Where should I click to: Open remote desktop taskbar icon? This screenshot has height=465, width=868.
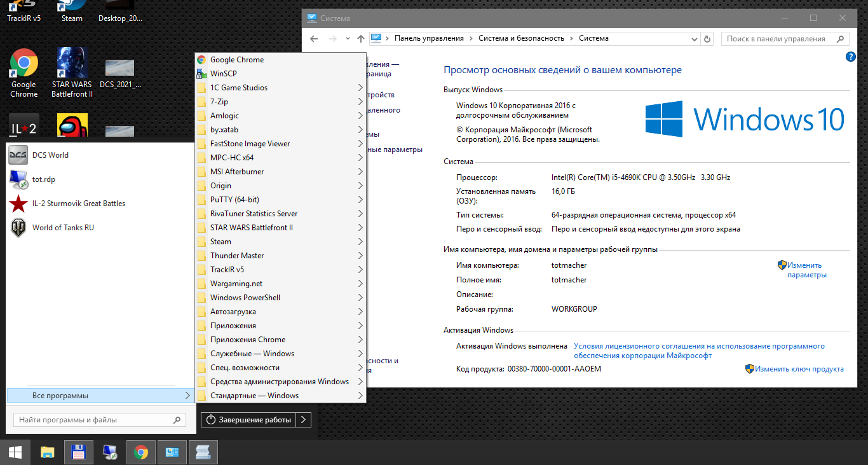110,452
